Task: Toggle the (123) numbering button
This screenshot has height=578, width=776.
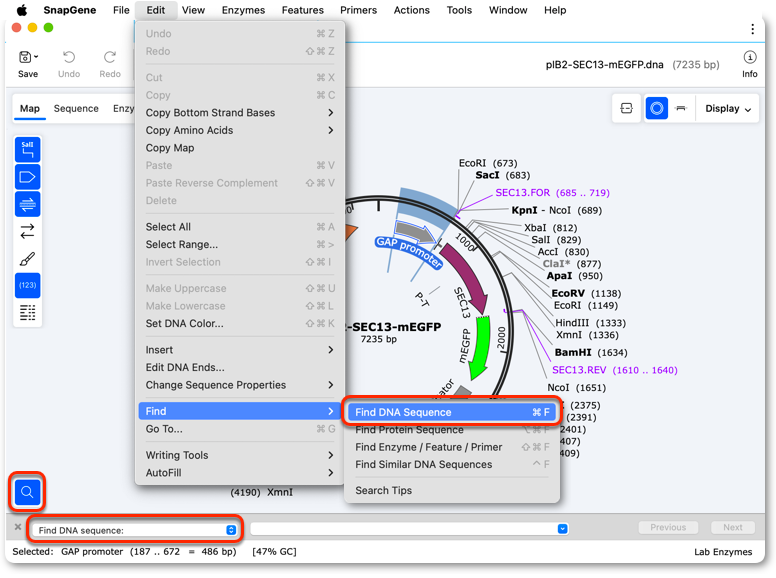Action: coord(28,286)
